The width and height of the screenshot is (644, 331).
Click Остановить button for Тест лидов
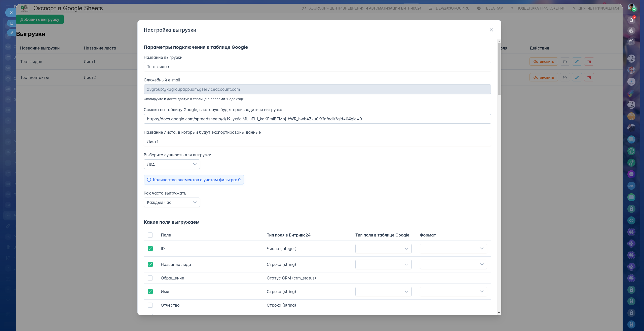click(x=543, y=62)
